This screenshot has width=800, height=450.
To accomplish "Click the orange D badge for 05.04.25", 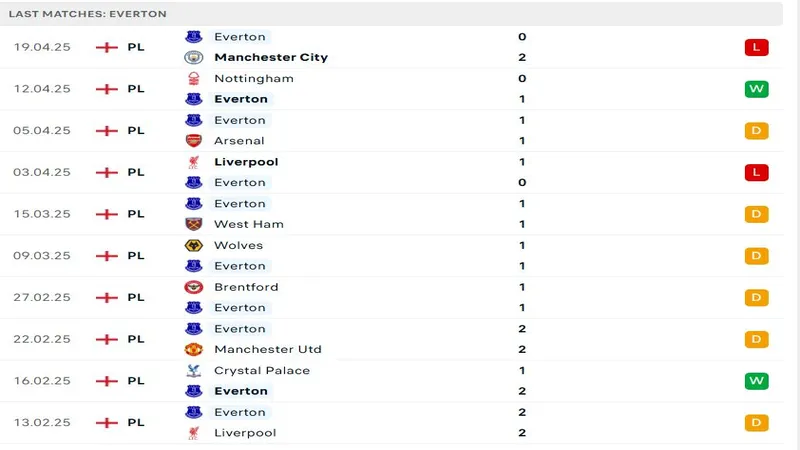I will tap(756, 130).
